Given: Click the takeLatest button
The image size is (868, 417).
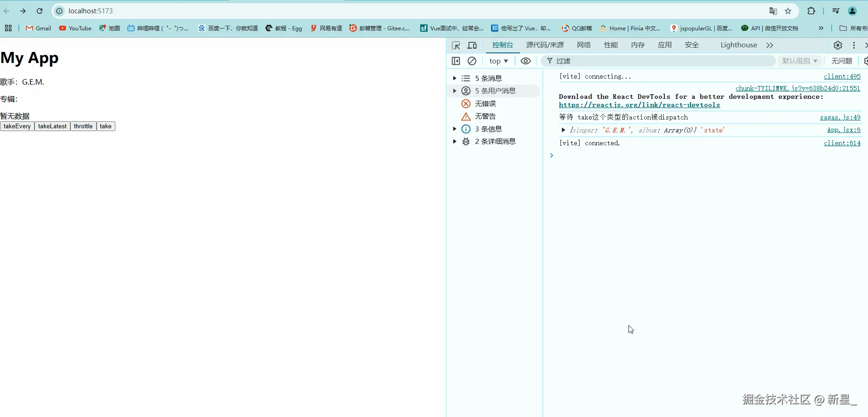Looking at the screenshot, I should (x=52, y=126).
